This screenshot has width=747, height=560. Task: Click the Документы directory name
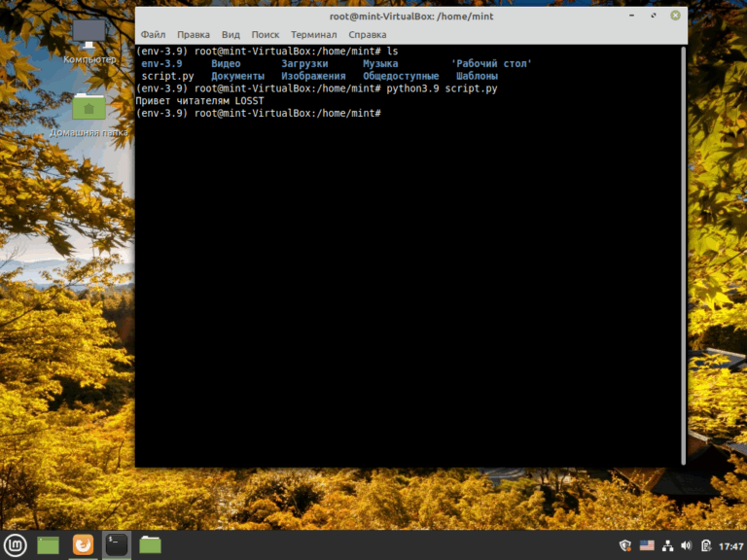coord(237,76)
